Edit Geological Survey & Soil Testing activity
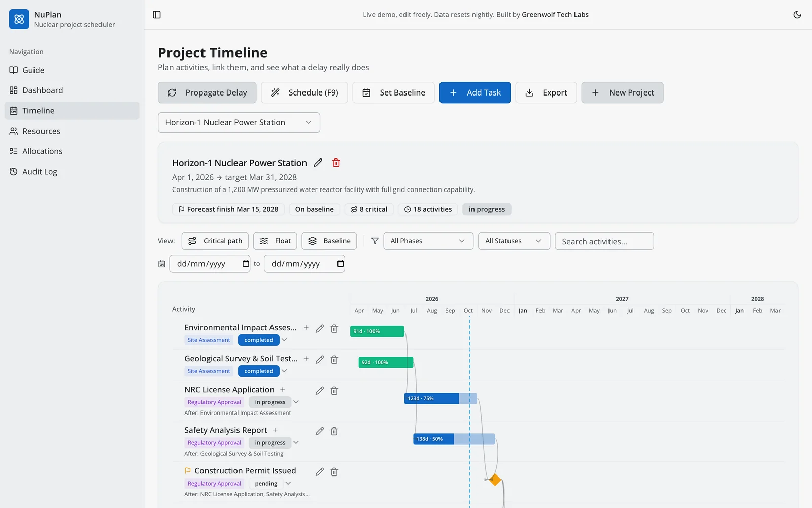812x508 pixels. point(320,360)
